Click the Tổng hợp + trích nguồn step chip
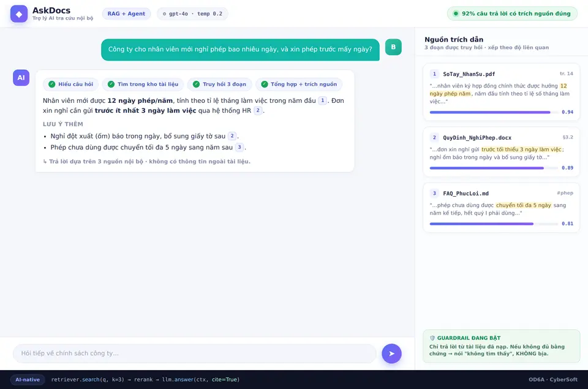The image size is (588, 389). pyautogui.click(x=299, y=84)
